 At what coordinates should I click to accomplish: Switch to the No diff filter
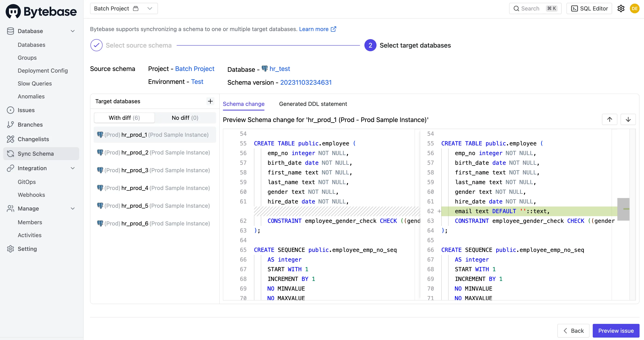point(185,118)
